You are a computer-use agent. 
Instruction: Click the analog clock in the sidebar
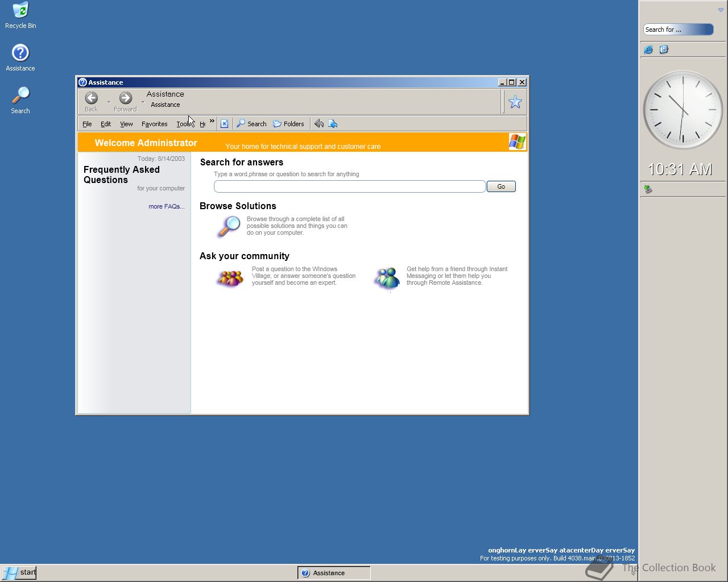click(682, 110)
